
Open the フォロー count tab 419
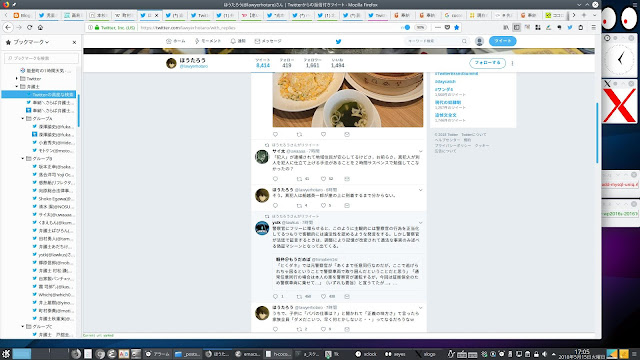coord(287,63)
